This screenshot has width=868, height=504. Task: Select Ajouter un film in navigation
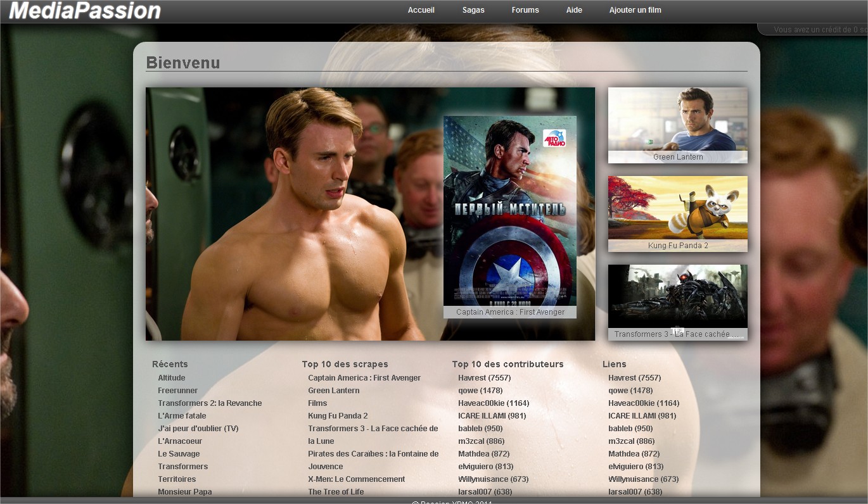pos(635,10)
